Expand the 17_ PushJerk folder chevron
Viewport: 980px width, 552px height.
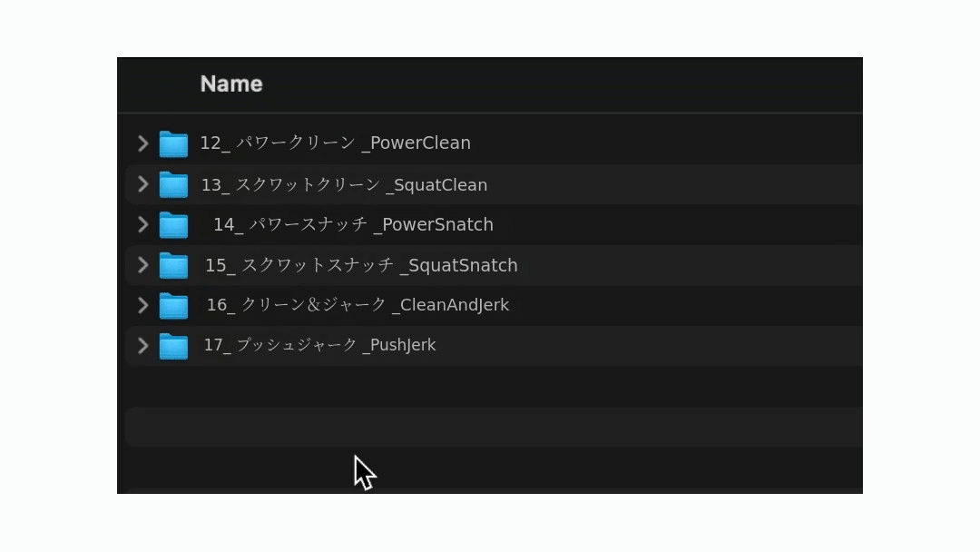pyautogui.click(x=142, y=345)
